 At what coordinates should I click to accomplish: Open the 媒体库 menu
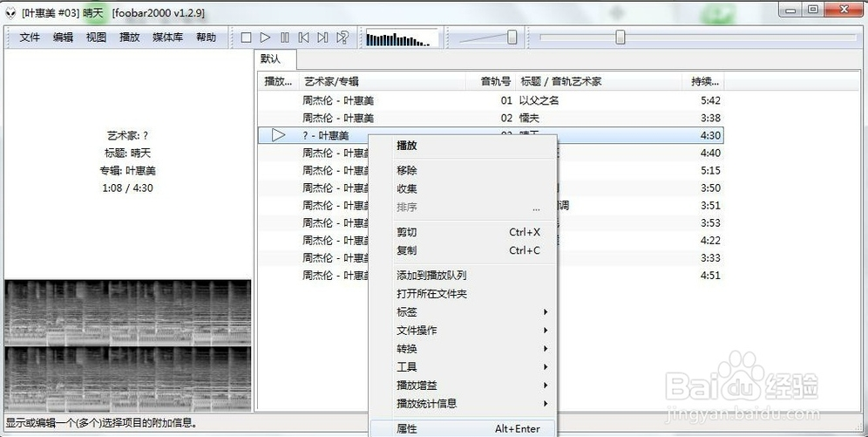pos(167,38)
